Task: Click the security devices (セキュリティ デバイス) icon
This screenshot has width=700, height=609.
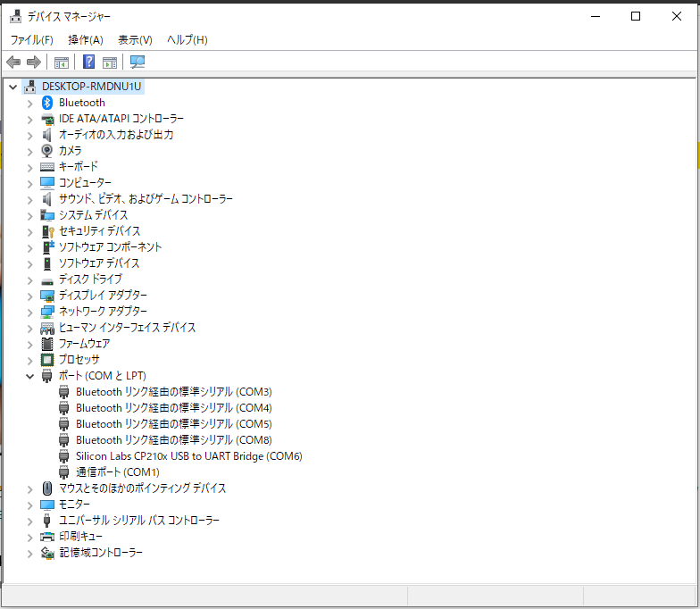Action: [48, 231]
